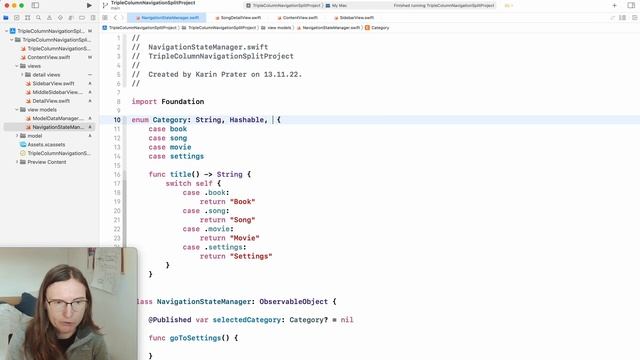Choose the My Mac run destination

coord(336,5)
